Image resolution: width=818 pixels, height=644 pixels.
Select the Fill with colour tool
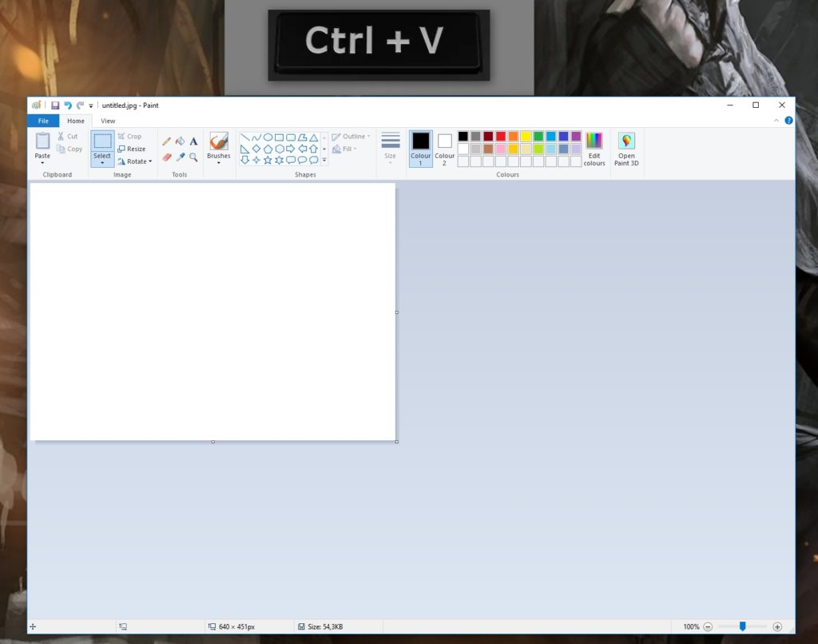click(x=181, y=141)
